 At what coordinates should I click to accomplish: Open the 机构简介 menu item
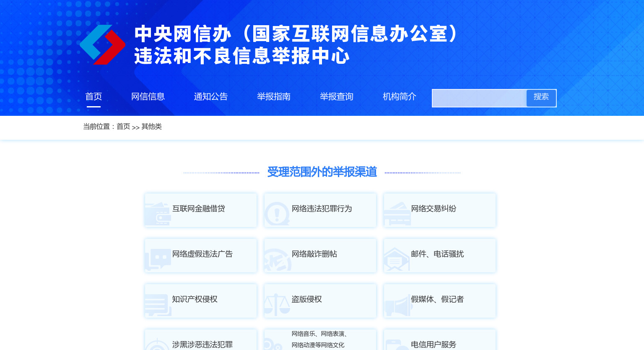(x=400, y=97)
